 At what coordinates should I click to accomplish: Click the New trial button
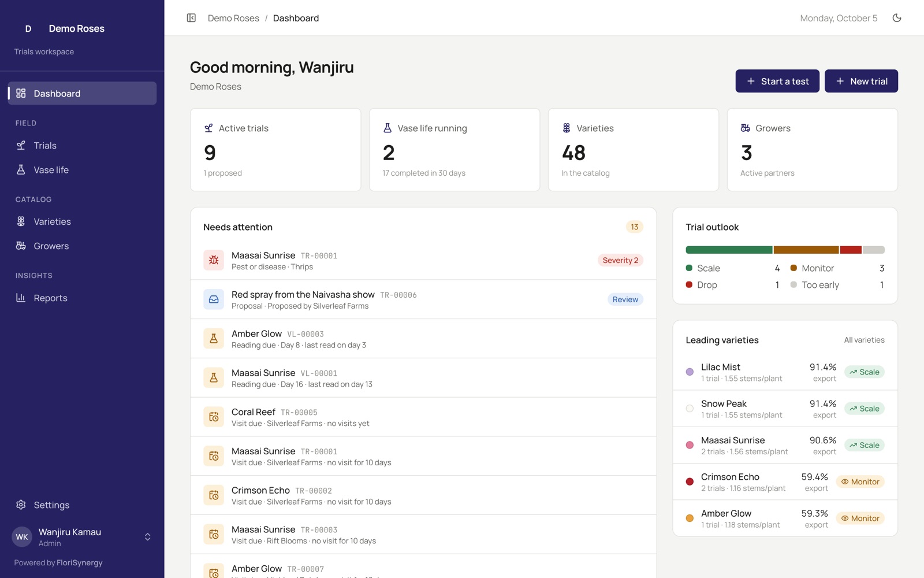[x=861, y=81]
